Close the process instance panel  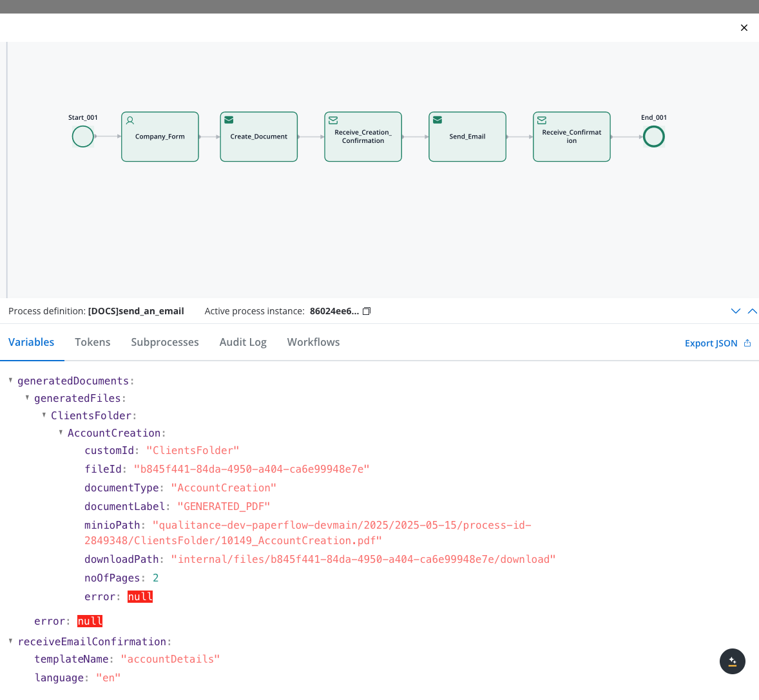tap(744, 28)
